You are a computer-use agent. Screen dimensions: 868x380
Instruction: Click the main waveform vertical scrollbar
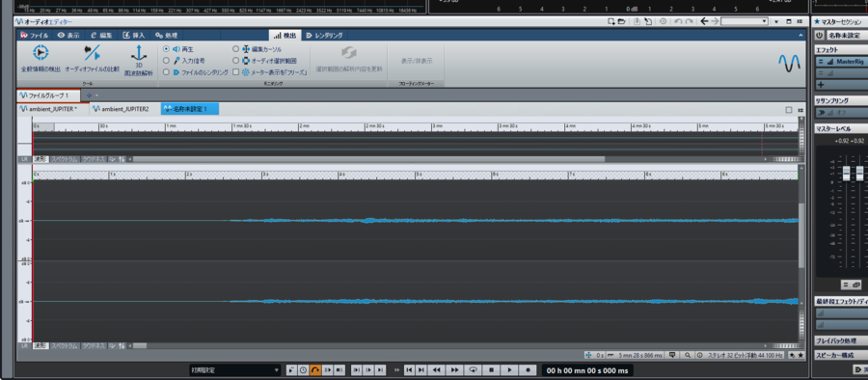pos(801,235)
